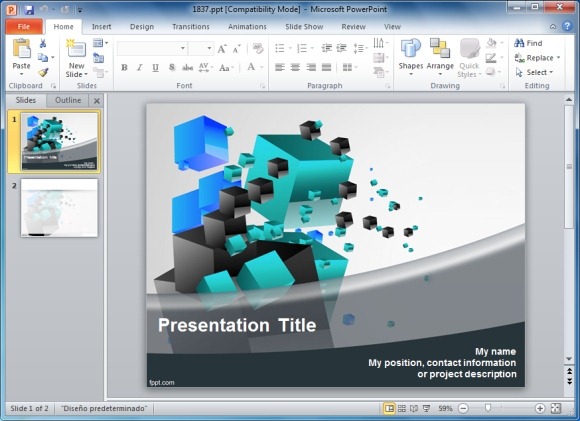Open Text Direction options

pos(381,43)
